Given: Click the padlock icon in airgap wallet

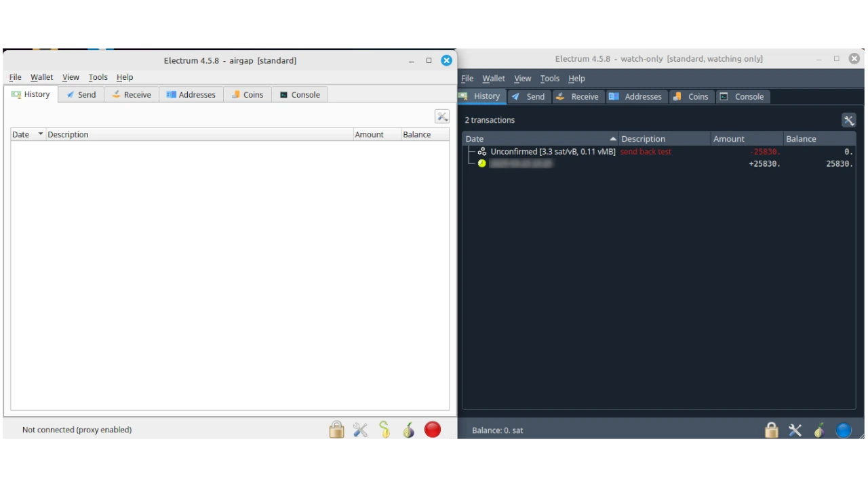Looking at the screenshot, I should [336, 430].
